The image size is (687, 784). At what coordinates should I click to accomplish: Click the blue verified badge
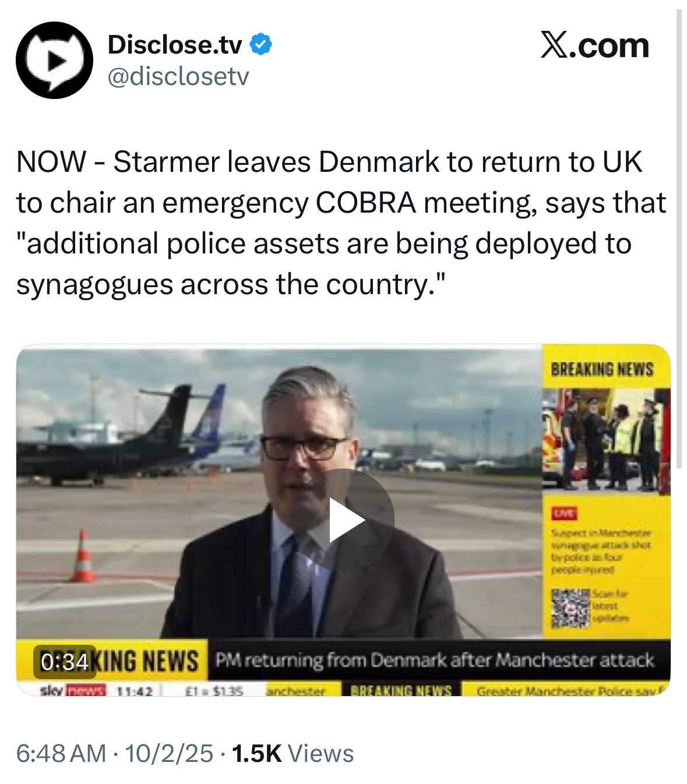click(x=261, y=44)
